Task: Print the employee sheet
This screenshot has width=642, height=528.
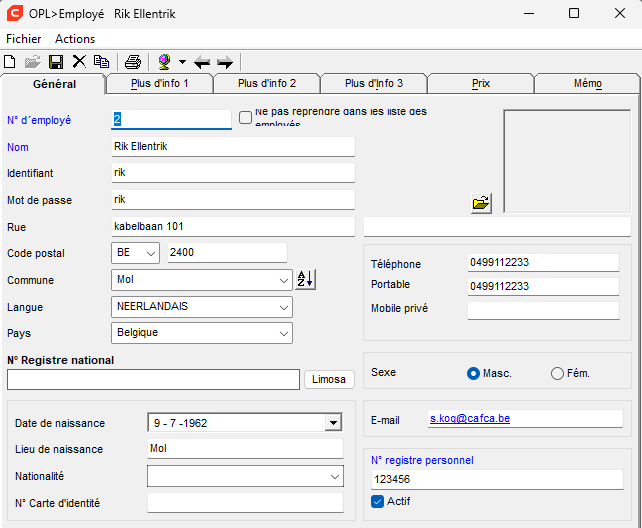Action: coord(133,62)
